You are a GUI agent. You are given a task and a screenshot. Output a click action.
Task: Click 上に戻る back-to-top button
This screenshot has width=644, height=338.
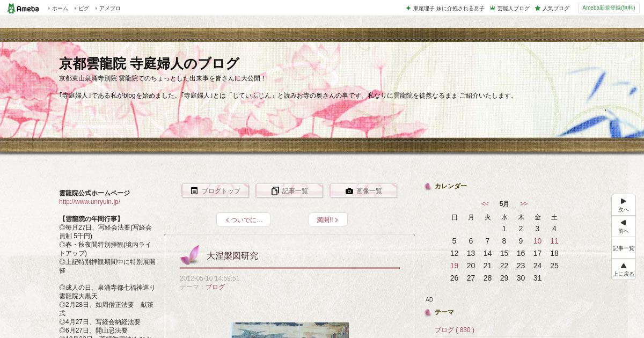[x=624, y=269]
